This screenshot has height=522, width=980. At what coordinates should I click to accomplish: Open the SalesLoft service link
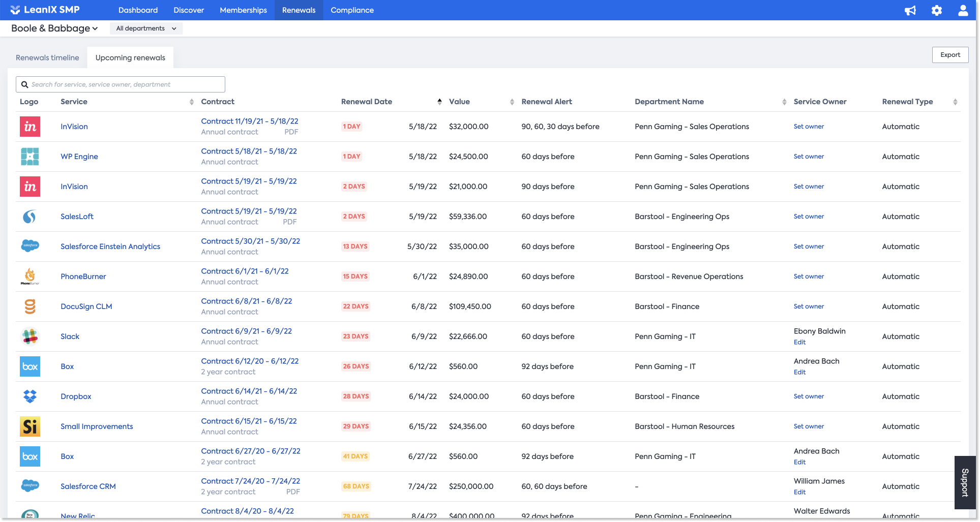pos(77,217)
